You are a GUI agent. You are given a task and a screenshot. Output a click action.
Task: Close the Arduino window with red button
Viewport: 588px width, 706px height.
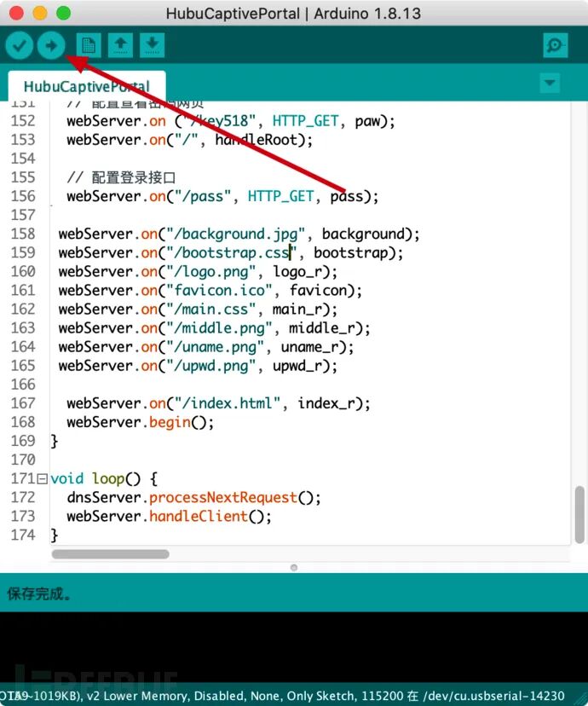[x=16, y=13]
